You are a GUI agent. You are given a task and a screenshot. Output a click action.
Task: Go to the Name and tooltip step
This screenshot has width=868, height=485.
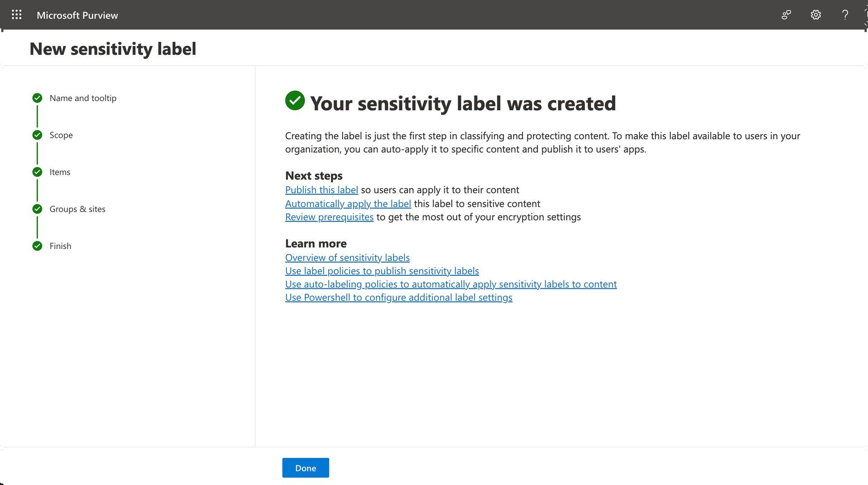(83, 98)
